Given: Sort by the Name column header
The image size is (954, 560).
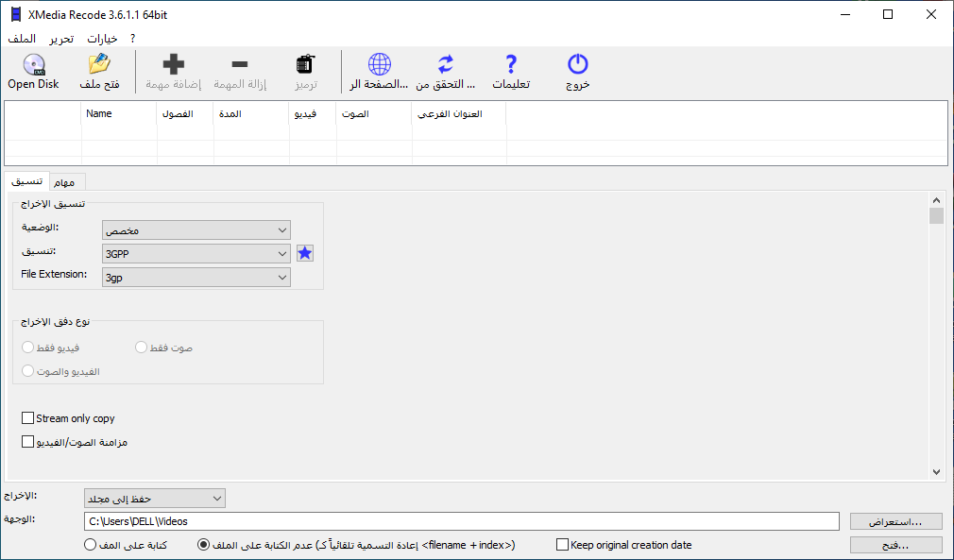Looking at the screenshot, I should (119, 113).
